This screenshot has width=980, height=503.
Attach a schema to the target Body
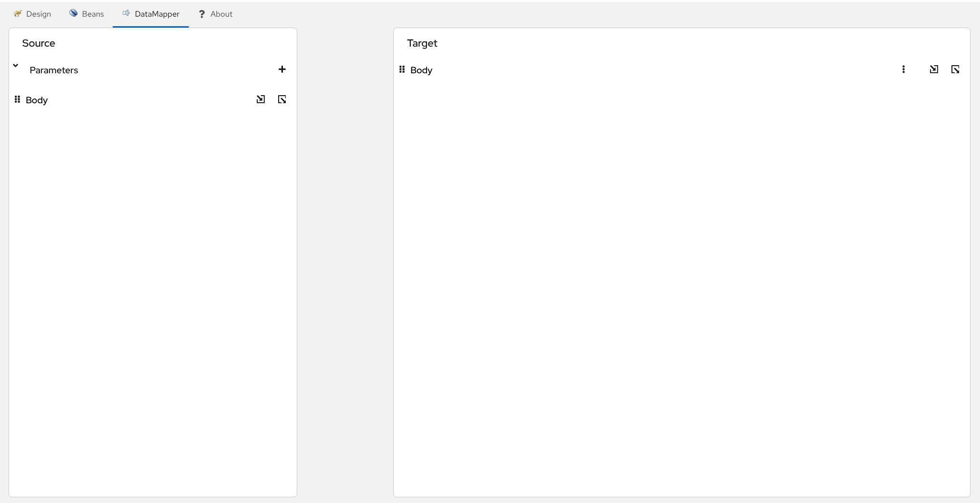coord(934,69)
